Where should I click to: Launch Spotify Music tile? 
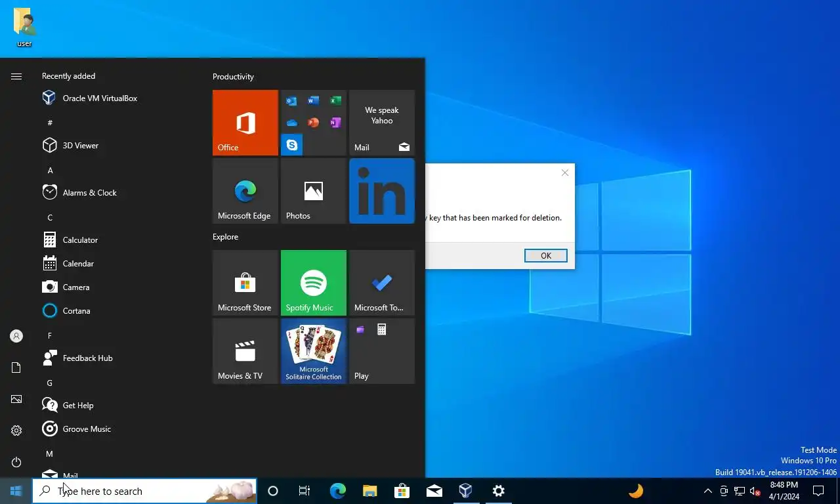(x=314, y=283)
